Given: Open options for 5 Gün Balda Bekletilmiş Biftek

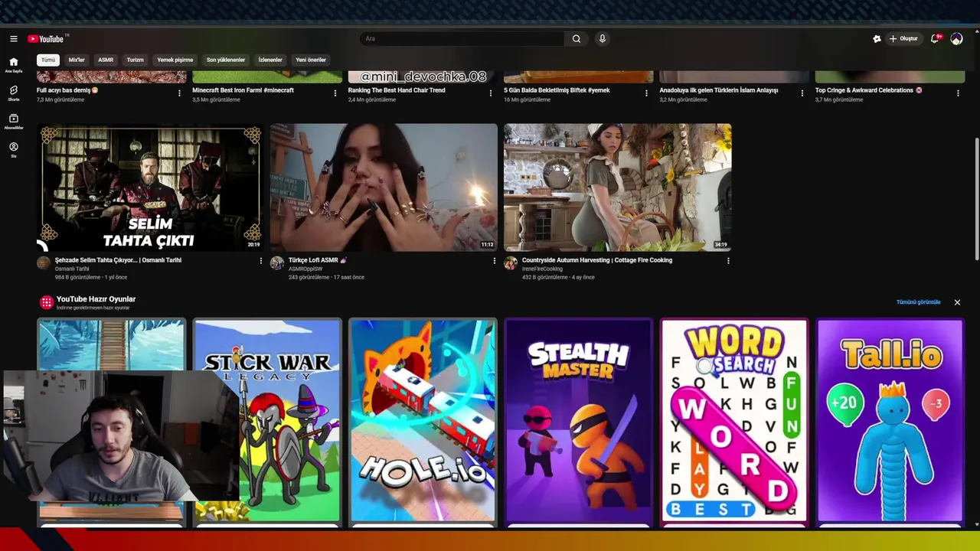Looking at the screenshot, I should [x=646, y=93].
